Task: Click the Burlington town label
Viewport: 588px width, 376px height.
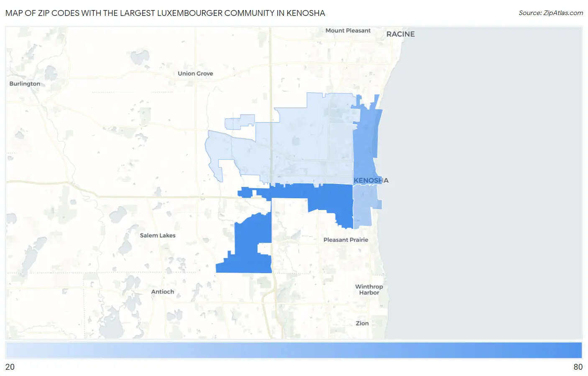Action: click(x=25, y=84)
